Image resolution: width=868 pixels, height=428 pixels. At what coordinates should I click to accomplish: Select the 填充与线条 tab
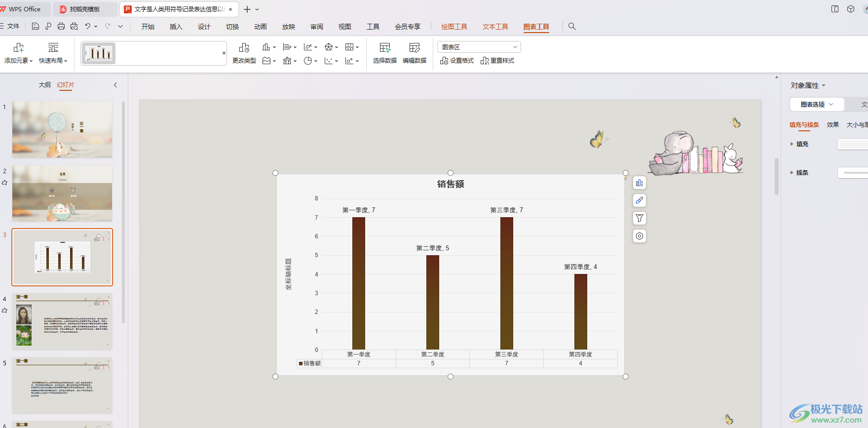pos(804,125)
